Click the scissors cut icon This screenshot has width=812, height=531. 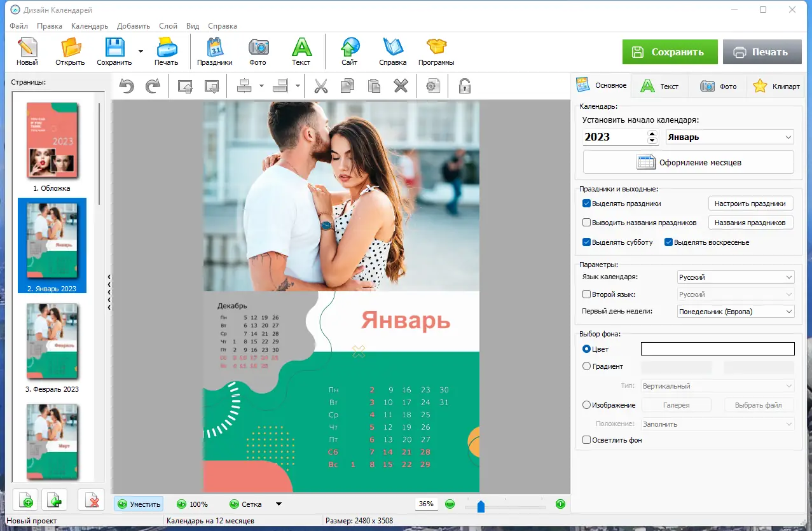coord(321,86)
